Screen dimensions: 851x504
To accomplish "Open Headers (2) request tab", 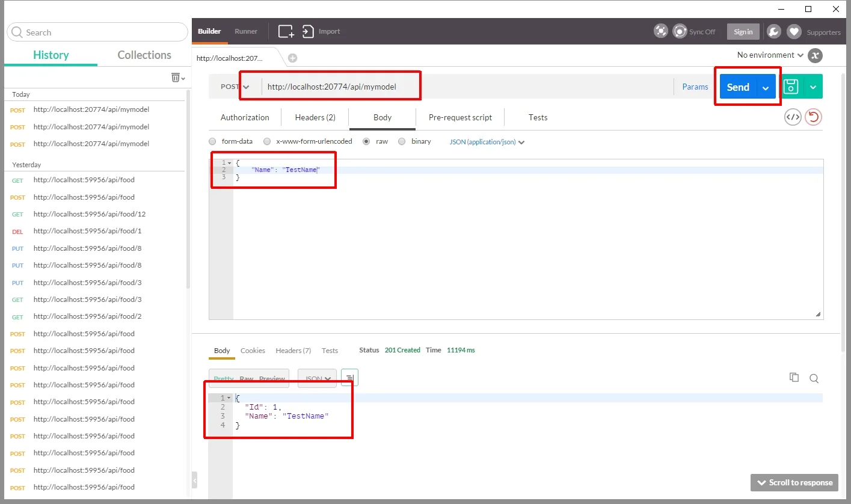I will point(315,117).
